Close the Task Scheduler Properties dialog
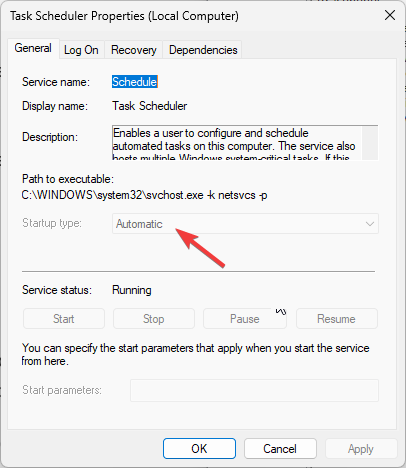The width and height of the screenshot is (406, 468). click(x=390, y=15)
